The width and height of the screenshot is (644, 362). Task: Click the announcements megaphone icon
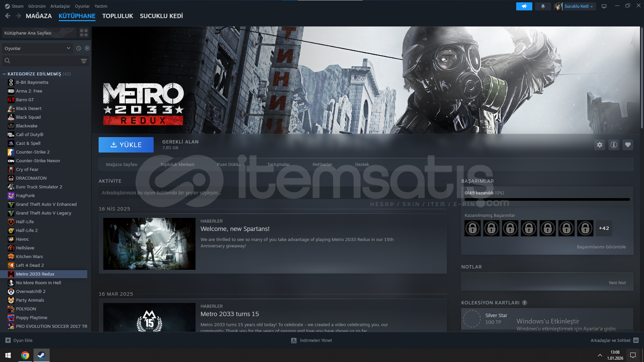(x=524, y=6)
